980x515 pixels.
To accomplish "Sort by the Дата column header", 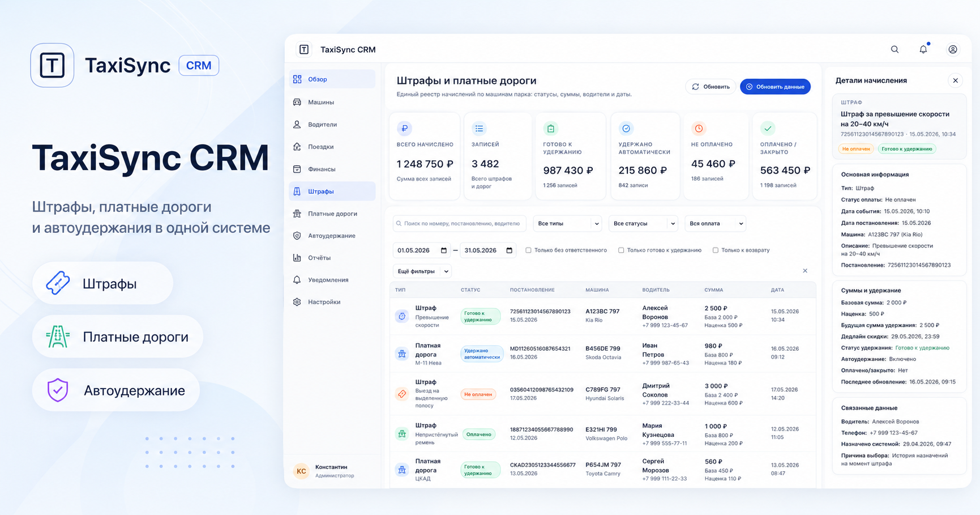I will tap(777, 290).
